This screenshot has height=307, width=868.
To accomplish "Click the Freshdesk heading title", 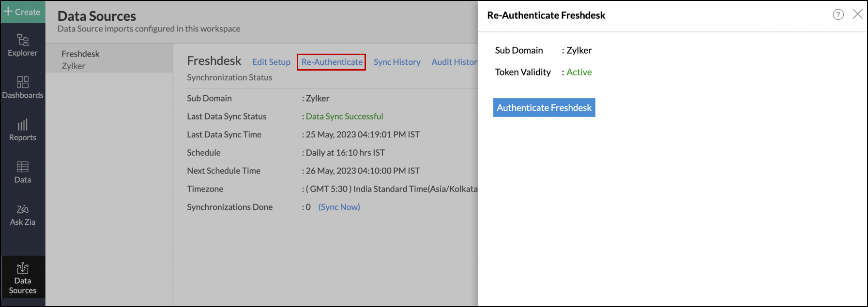I will tap(214, 61).
